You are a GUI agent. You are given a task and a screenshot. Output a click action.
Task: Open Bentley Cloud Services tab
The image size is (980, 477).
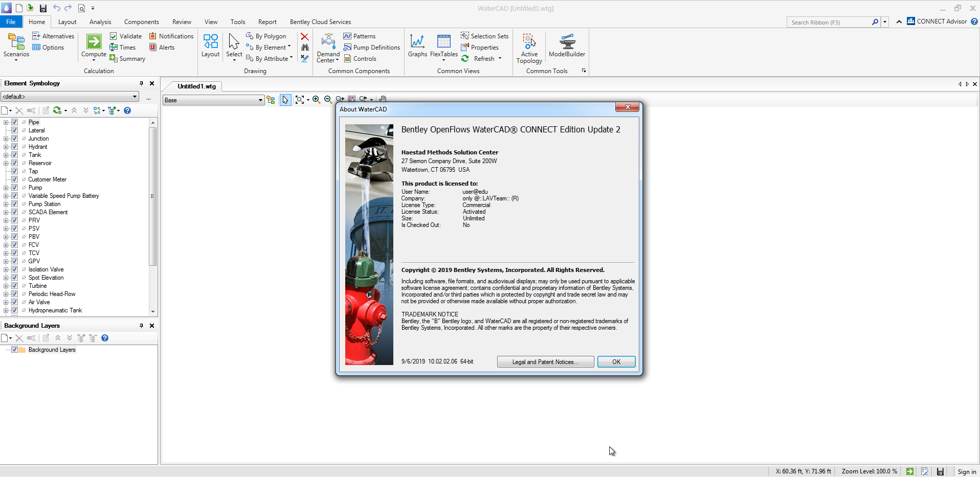click(x=320, y=22)
